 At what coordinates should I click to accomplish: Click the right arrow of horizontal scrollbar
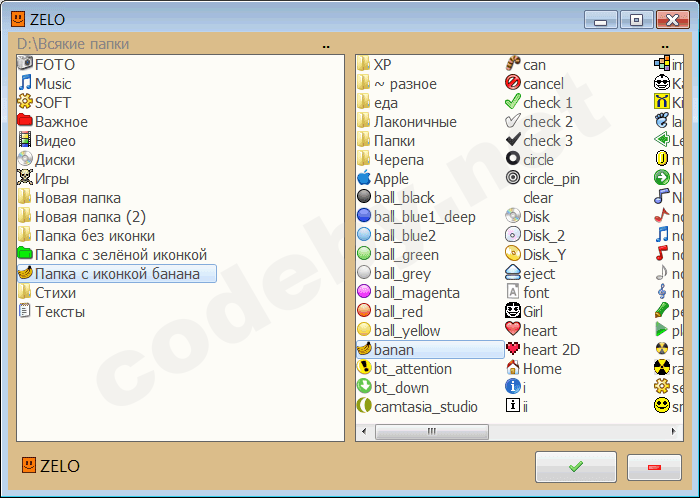pos(674,432)
